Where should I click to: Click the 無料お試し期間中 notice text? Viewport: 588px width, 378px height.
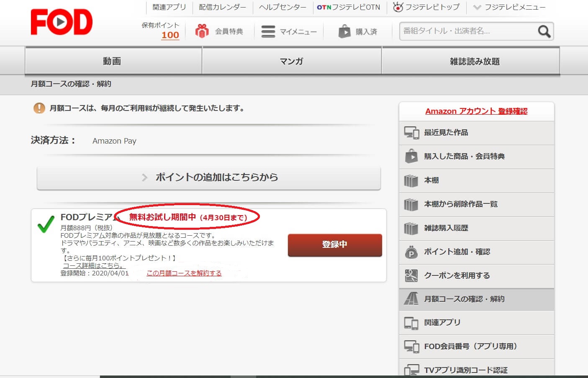[x=188, y=217]
